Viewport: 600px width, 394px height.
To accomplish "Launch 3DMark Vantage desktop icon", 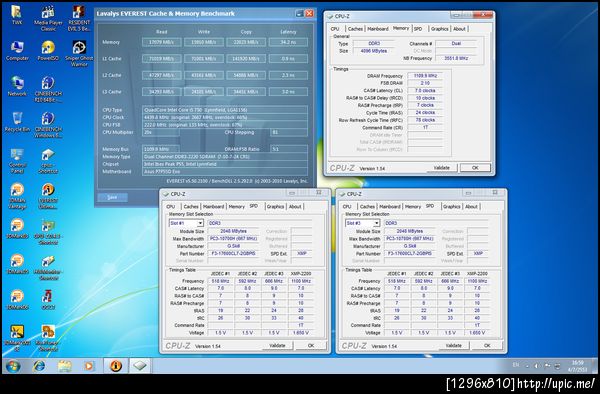I will pyautogui.click(x=17, y=195).
